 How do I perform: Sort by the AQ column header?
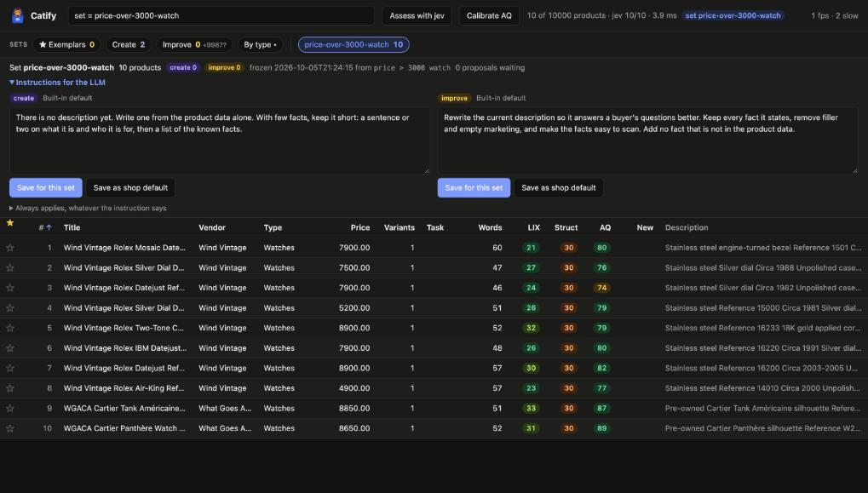[x=605, y=227]
